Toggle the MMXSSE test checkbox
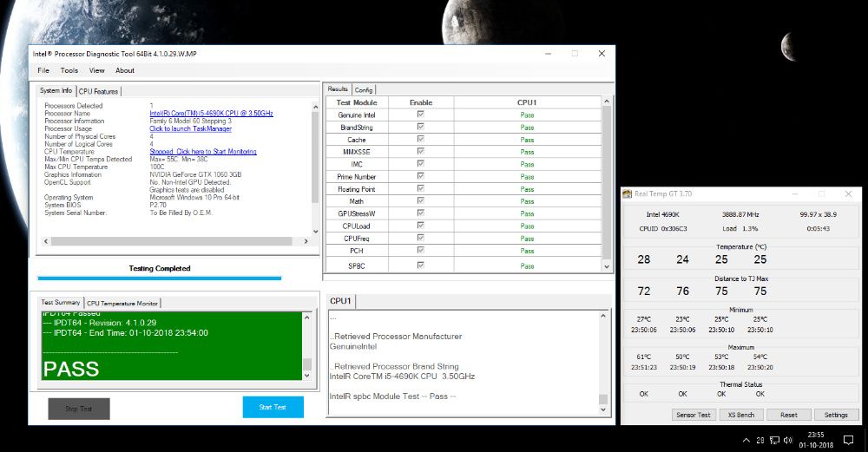868x452 pixels. [x=421, y=151]
